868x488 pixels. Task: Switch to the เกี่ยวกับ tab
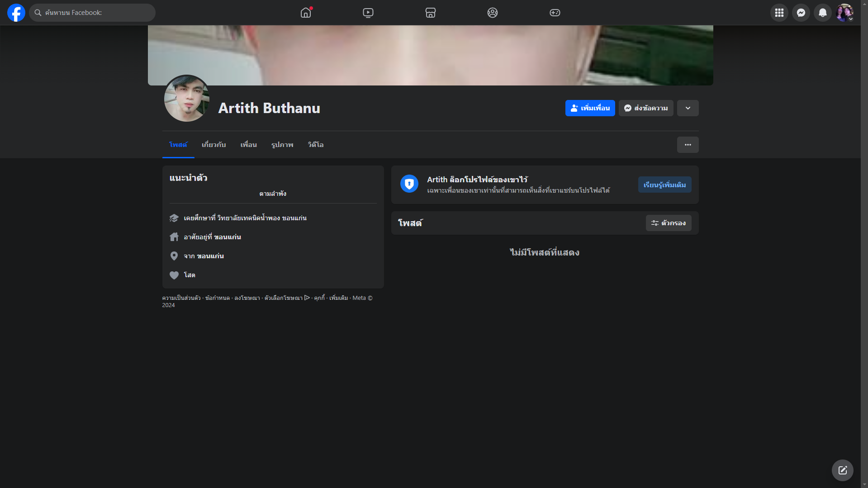click(213, 145)
